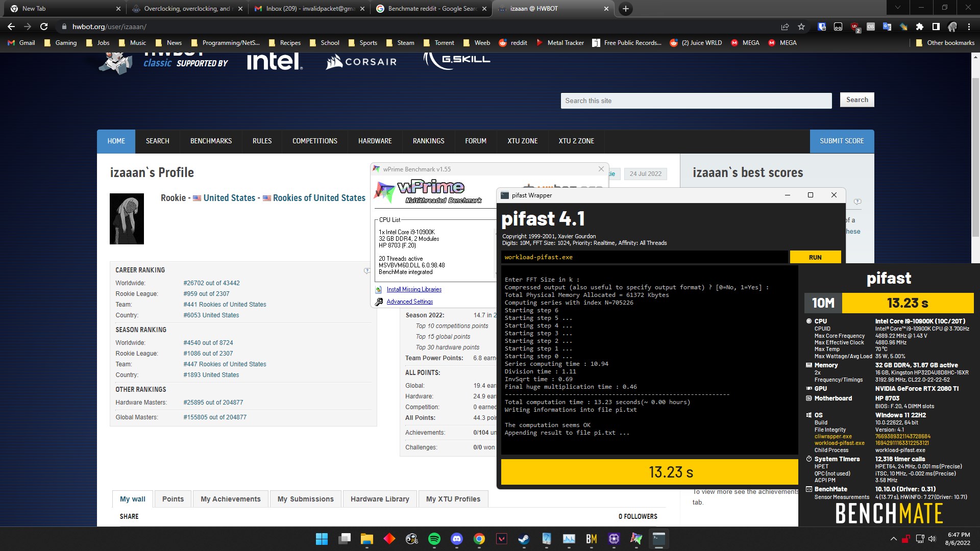The width and height of the screenshot is (980, 551).
Task: Click the Search this site field
Action: [x=696, y=101]
